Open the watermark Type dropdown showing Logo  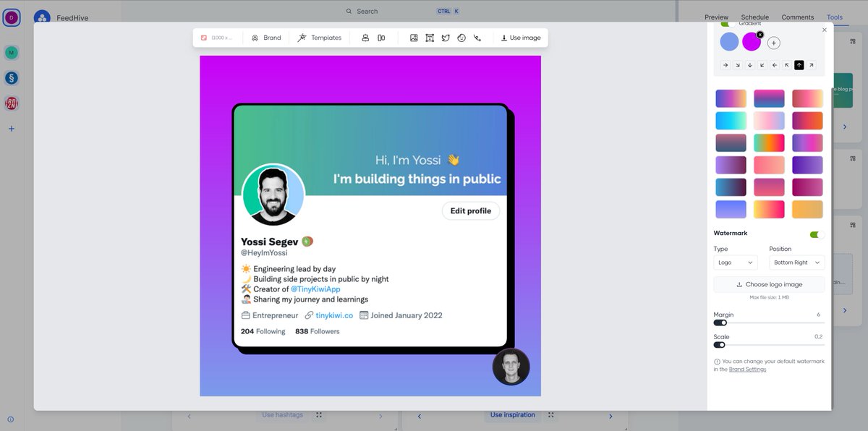pos(735,263)
